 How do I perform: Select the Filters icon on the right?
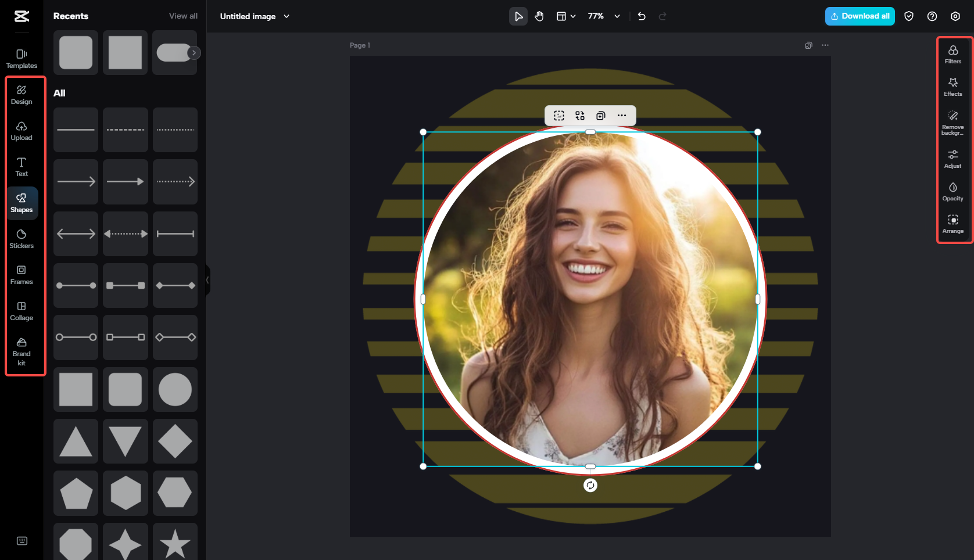tap(952, 54)
